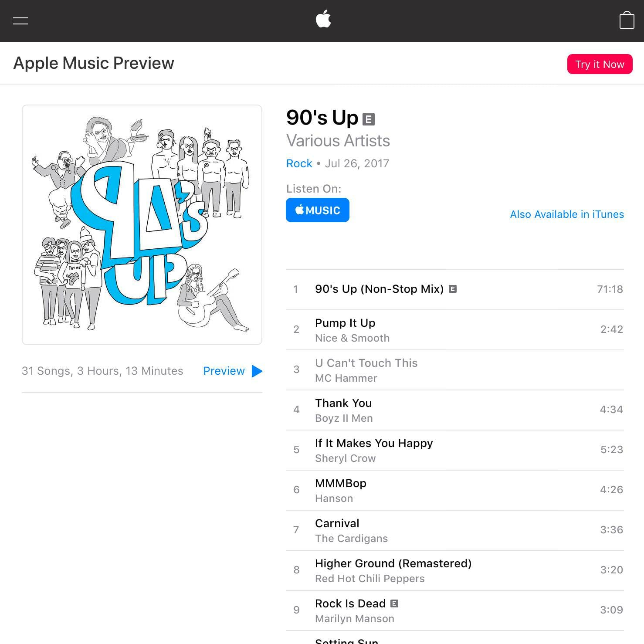
Task: Select U Can't Touch This track
Action: [455, 370]
